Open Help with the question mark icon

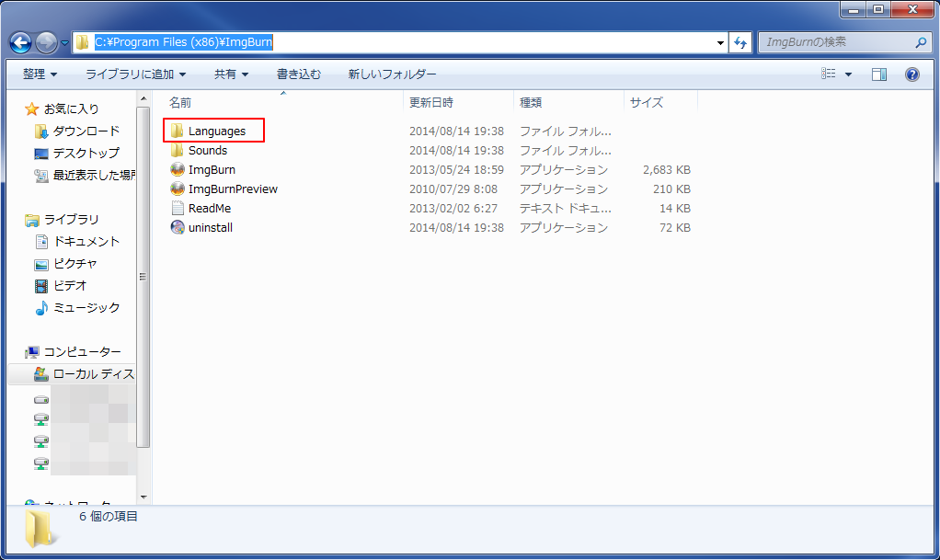[912, 74]
